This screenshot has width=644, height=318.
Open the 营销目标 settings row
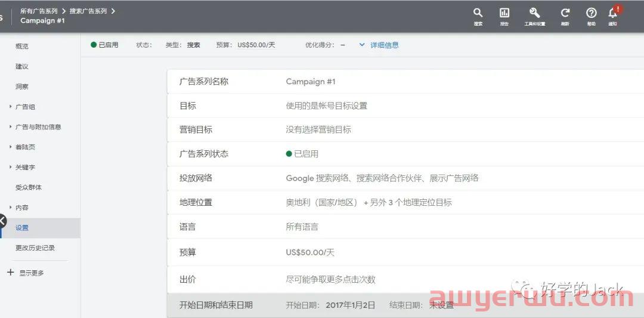405,130
